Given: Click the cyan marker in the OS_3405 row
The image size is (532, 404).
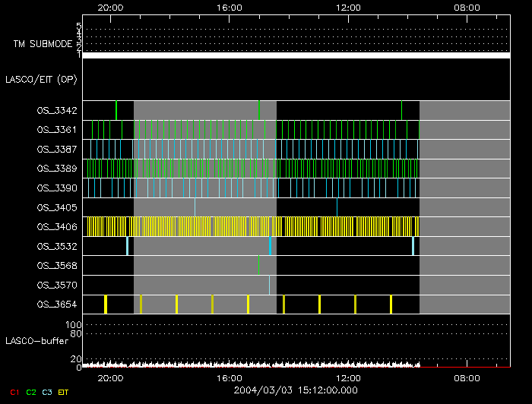Looking at the screenshot, I should point(195,207).
